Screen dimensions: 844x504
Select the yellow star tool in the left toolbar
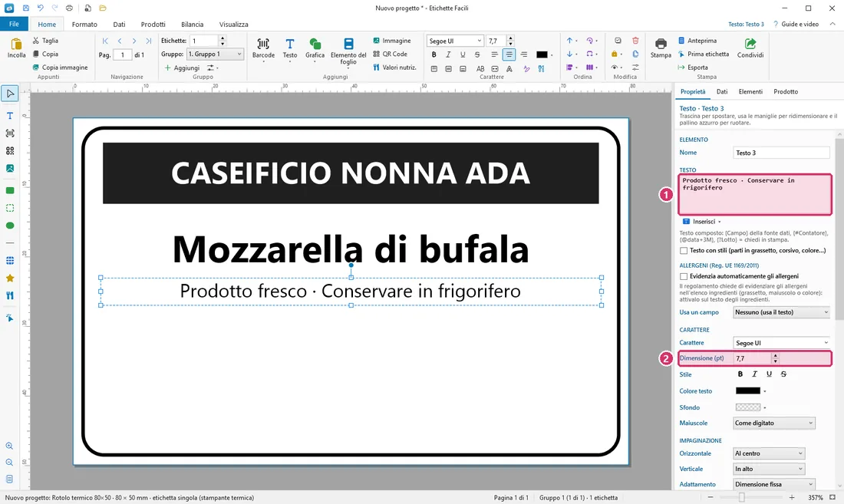[x=10, y=278]
